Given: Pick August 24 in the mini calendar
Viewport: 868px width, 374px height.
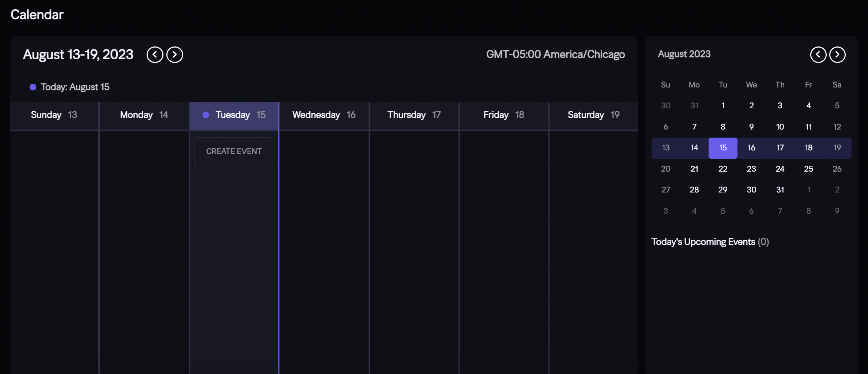Looking at the screenshot, I should click(780, 169).
